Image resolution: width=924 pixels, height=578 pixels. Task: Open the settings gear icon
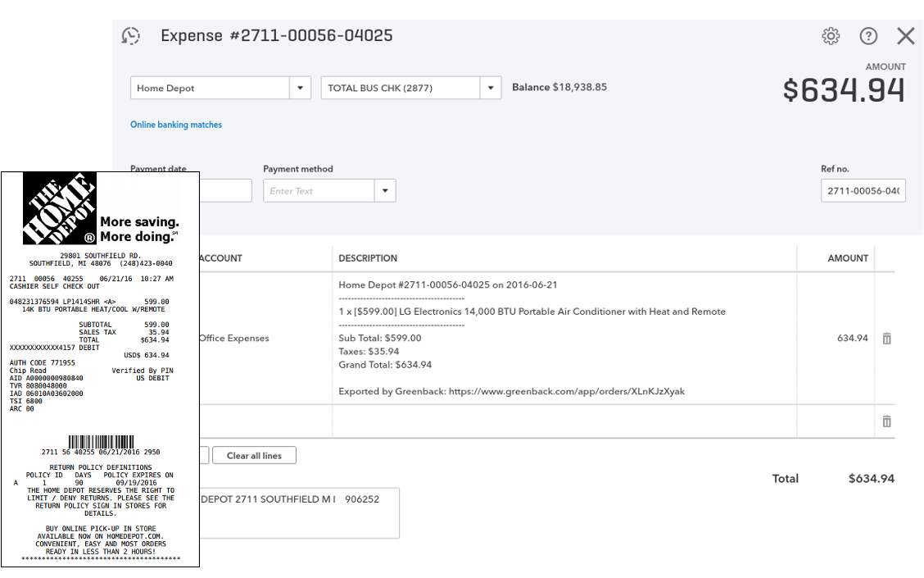coord(831,36)
